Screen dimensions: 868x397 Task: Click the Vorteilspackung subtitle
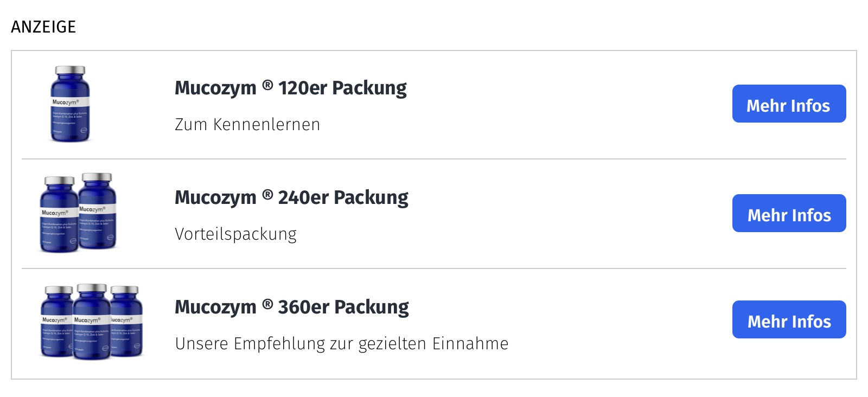click(x=235, y=234)
